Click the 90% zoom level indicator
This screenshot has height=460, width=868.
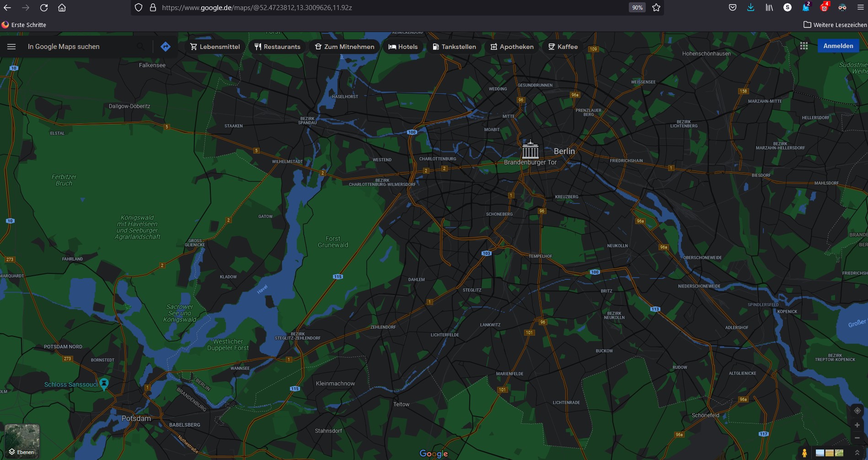(638, 7)
